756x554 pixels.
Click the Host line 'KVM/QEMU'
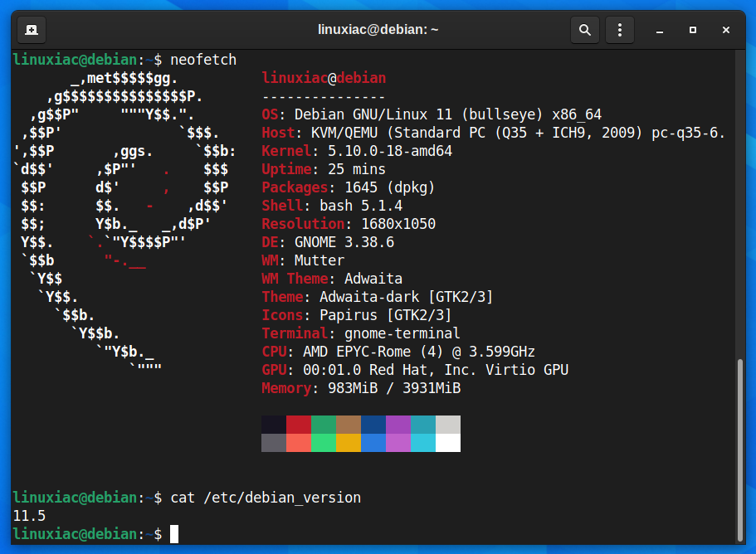click(344, 133)
